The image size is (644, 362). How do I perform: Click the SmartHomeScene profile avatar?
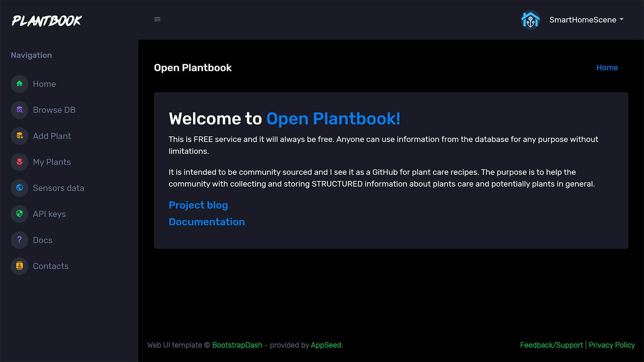pos(530,20)
